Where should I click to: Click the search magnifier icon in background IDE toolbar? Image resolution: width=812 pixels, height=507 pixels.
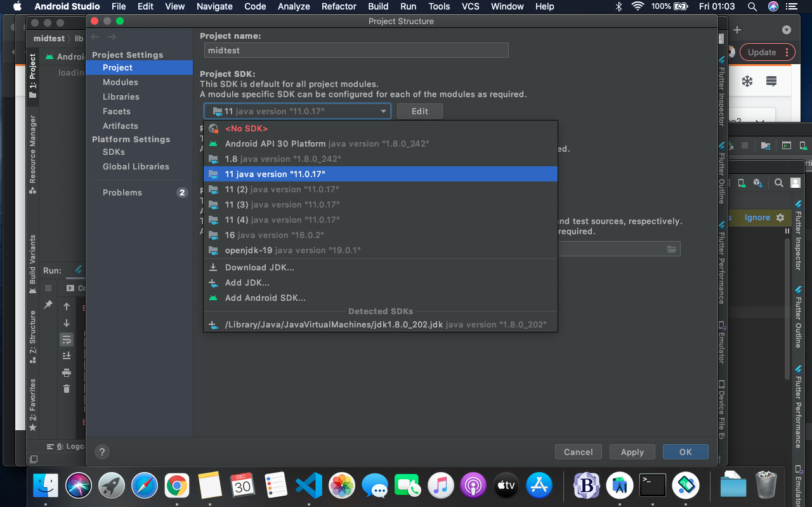[778, 183]
